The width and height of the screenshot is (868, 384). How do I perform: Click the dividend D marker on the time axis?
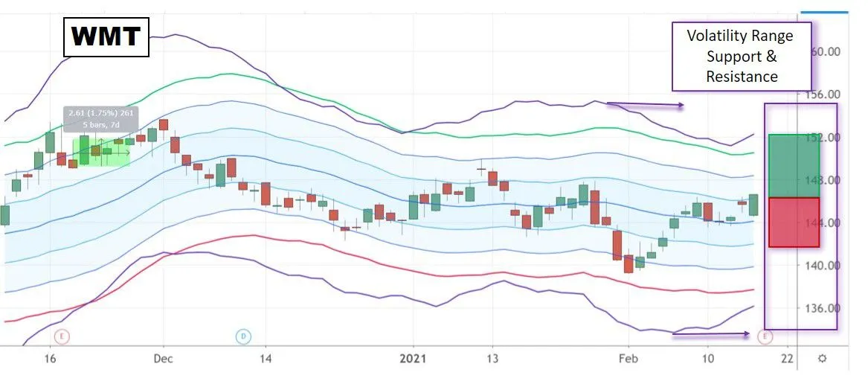242,336
